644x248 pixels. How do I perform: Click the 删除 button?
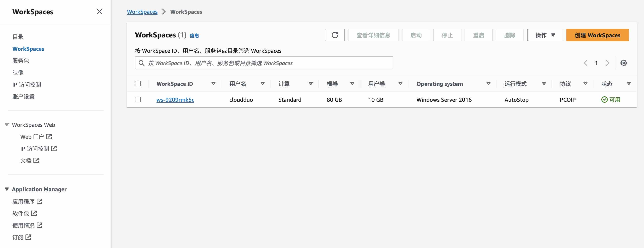510,35
